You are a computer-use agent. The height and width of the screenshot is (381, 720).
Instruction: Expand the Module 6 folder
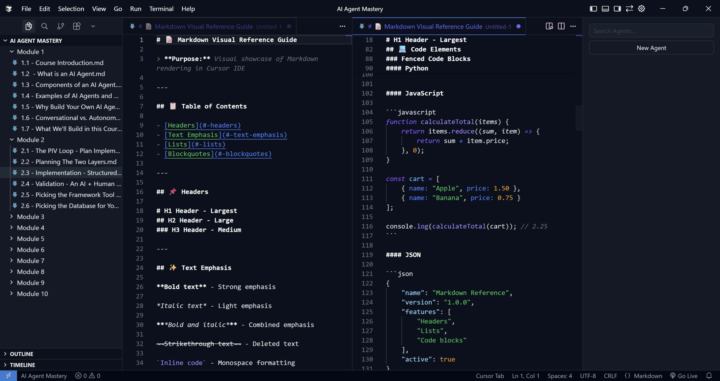coord(61,250)
